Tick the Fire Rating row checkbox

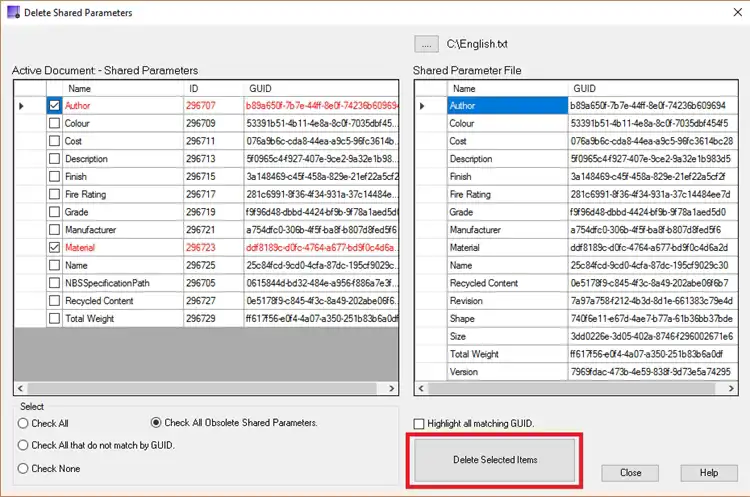click(54, 194)
